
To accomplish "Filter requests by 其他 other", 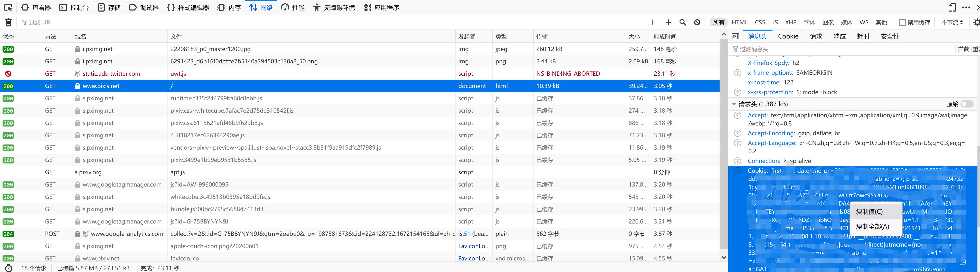I will tap(881, 22).
